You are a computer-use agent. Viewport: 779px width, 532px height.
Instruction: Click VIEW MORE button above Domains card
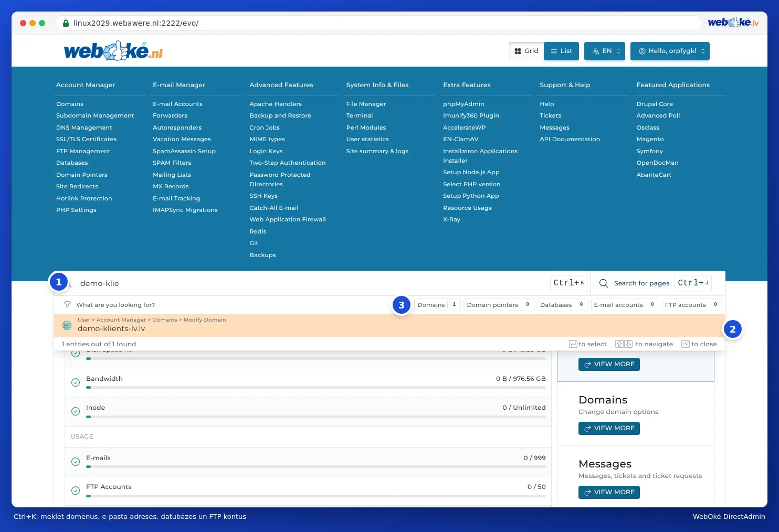pos(609,364)
